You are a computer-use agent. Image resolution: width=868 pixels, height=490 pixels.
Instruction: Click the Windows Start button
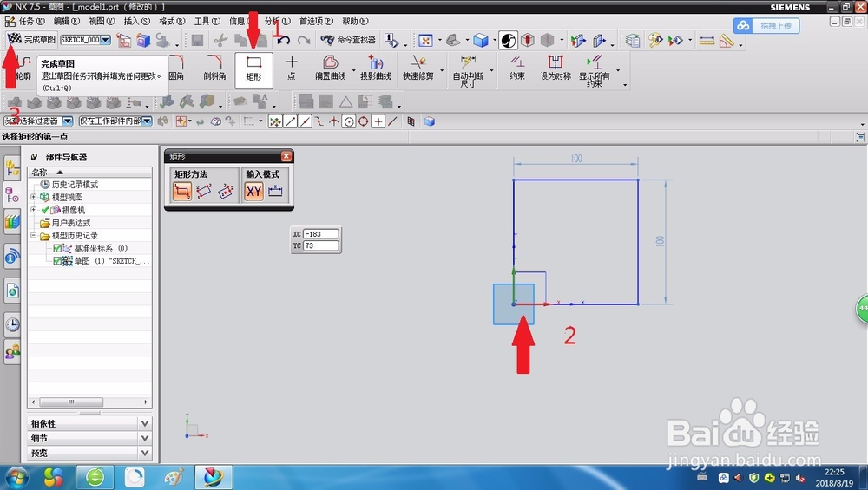[x=16, y=477]
